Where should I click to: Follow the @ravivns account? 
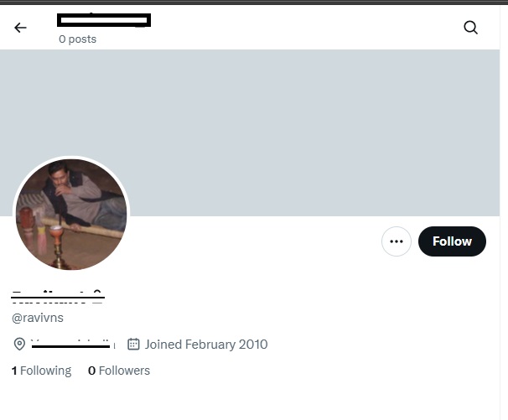click(x=452, y=241)
